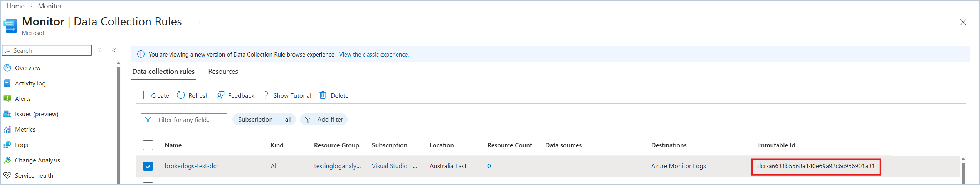The width and height of the screenshot is (980, 185).
Task: Click the Service health heart icon
Action: (x=7, y=175)
